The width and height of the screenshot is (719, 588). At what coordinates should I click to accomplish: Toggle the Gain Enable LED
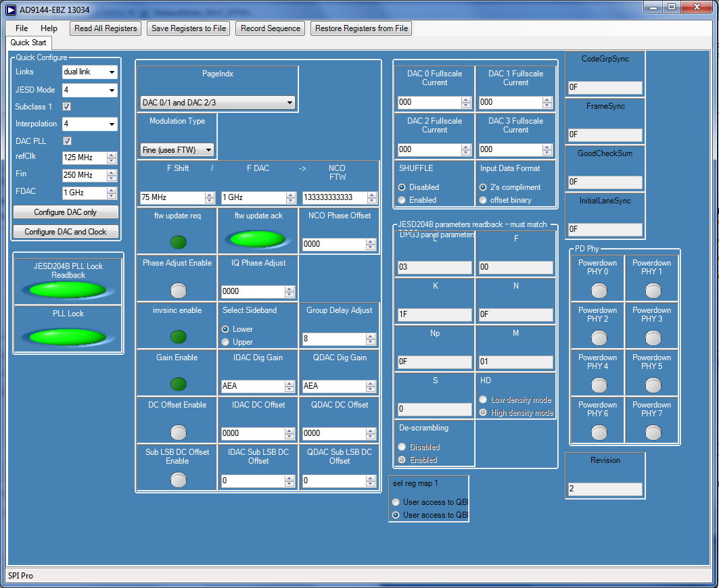[178, 384]
